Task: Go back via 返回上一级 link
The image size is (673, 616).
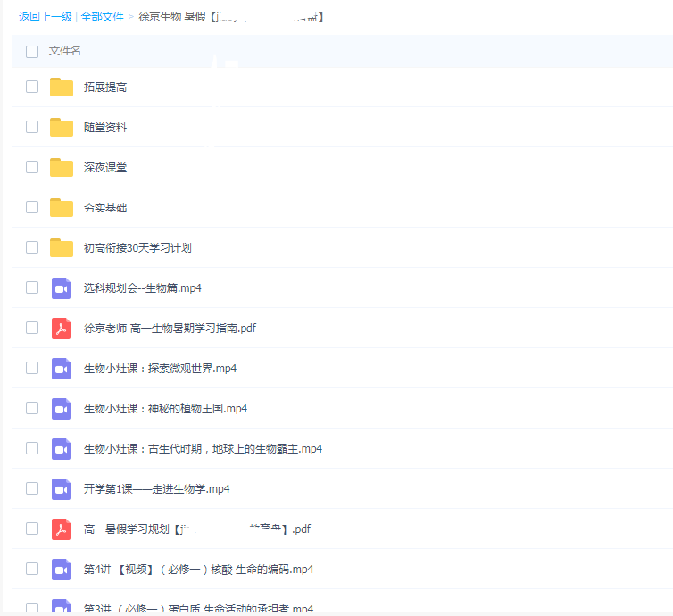Action: pos(45,17)
